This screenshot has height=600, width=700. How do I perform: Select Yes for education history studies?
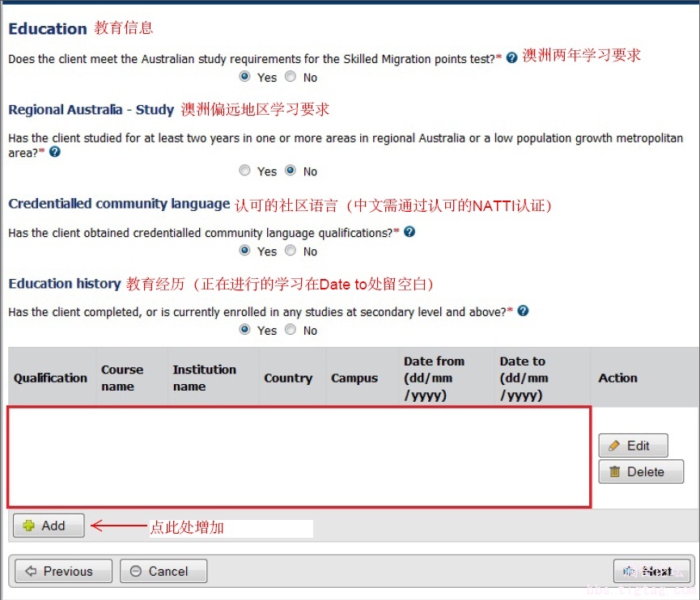tap(245, 330)
